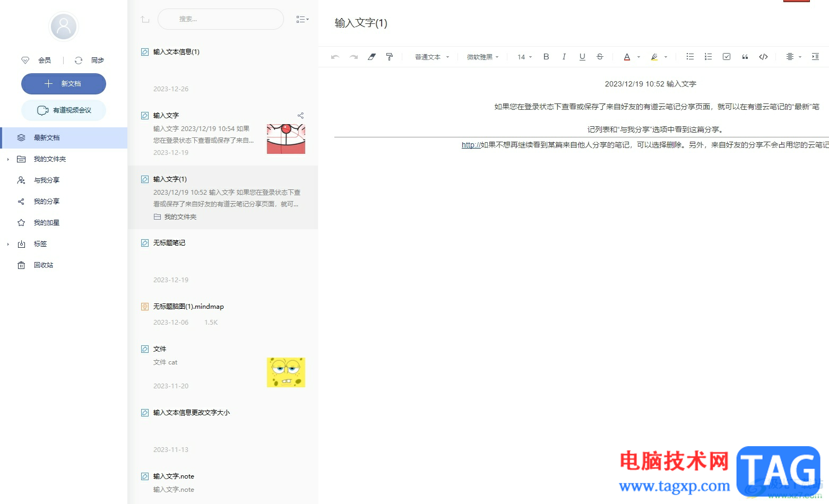Open the 输入文字.note item
The image size is (829, 504).
(x=223, y=484)
